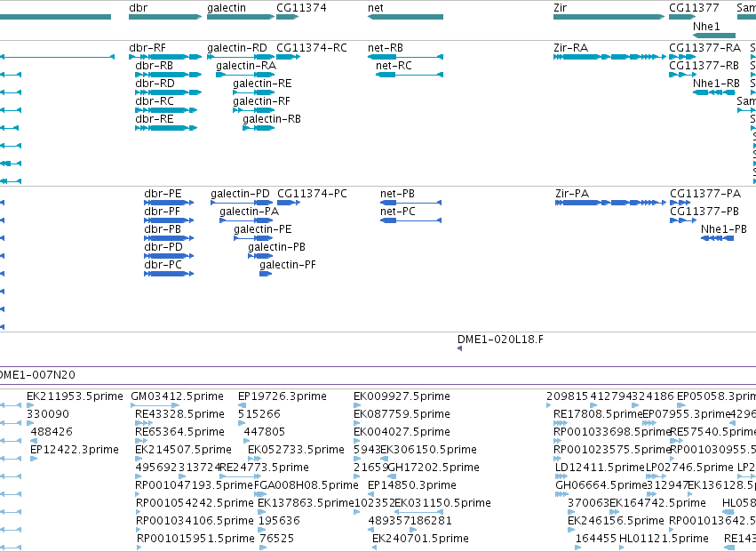The width and height of the screenshot is (756, 552).
Task: Select EST RP001034106.5prime
Action: click(x=139, y=530)
